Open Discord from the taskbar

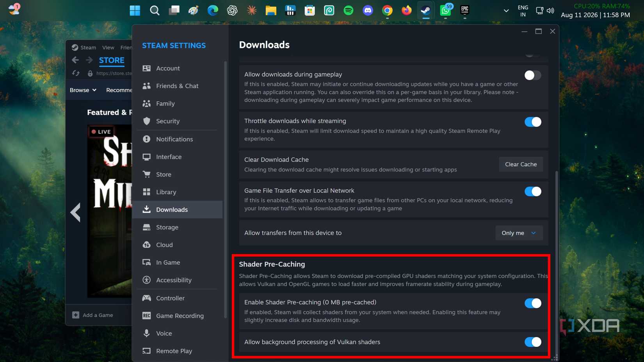(368, 11)
